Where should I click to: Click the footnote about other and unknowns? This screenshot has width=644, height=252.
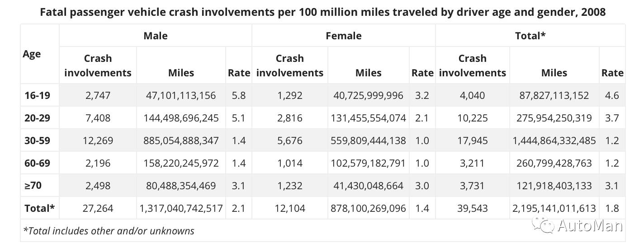point(109,231)
